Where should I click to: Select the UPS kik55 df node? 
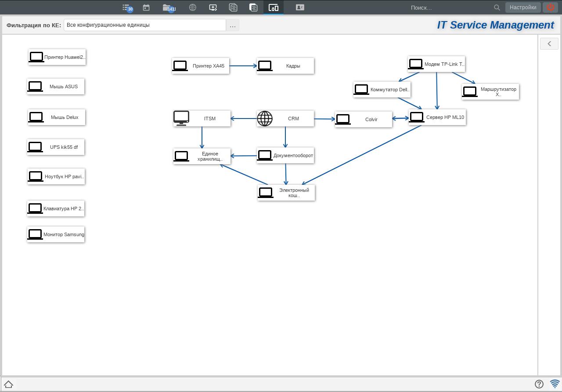(56, 147)
